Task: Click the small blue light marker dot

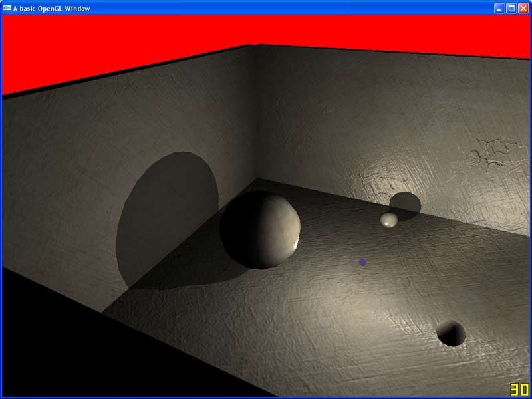Action: (x=362, y=262)
